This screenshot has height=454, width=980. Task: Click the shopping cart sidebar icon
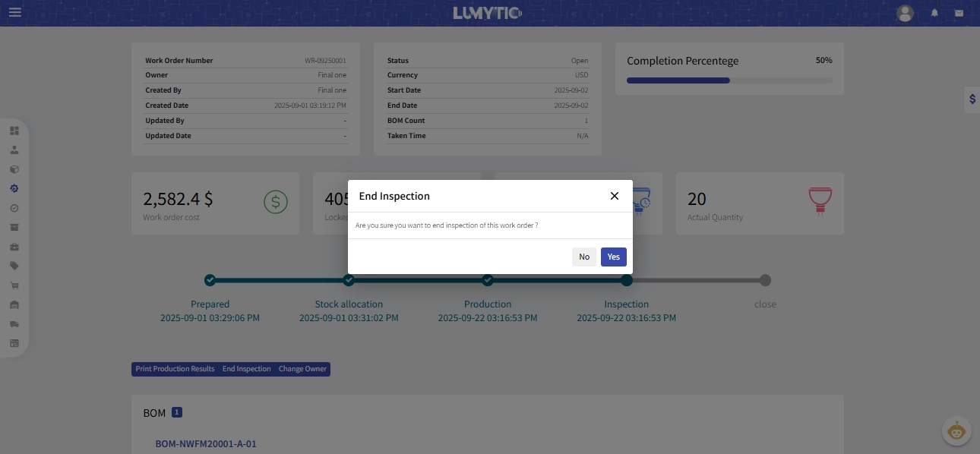click(x=14, y=285)
